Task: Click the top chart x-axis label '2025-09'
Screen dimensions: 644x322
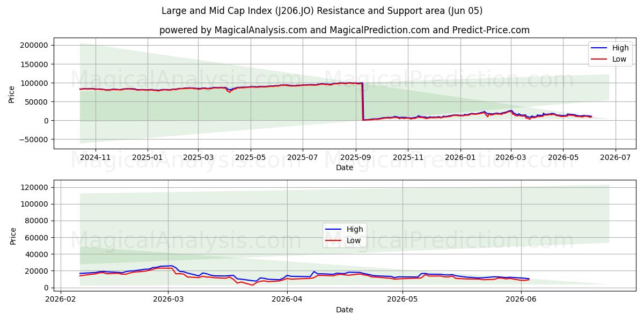Action: coord(355,157)
